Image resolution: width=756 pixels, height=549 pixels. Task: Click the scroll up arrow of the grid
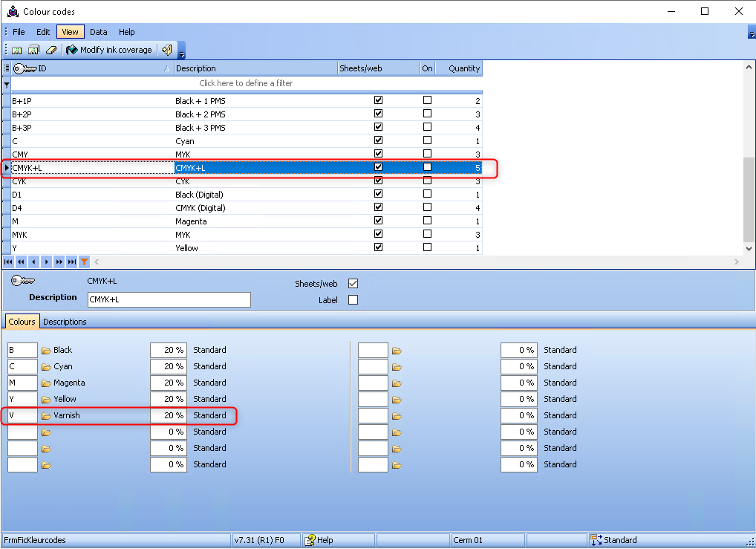coord(749,68)
